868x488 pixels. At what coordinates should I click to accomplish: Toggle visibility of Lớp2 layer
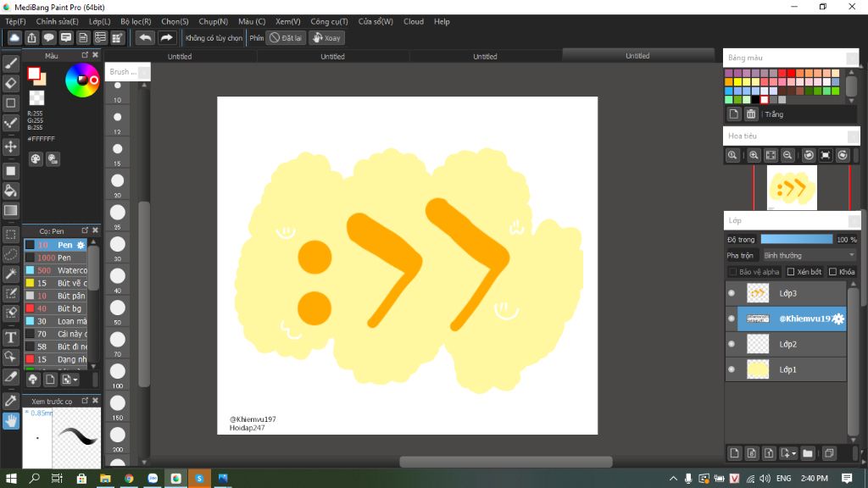pos(732,344)
